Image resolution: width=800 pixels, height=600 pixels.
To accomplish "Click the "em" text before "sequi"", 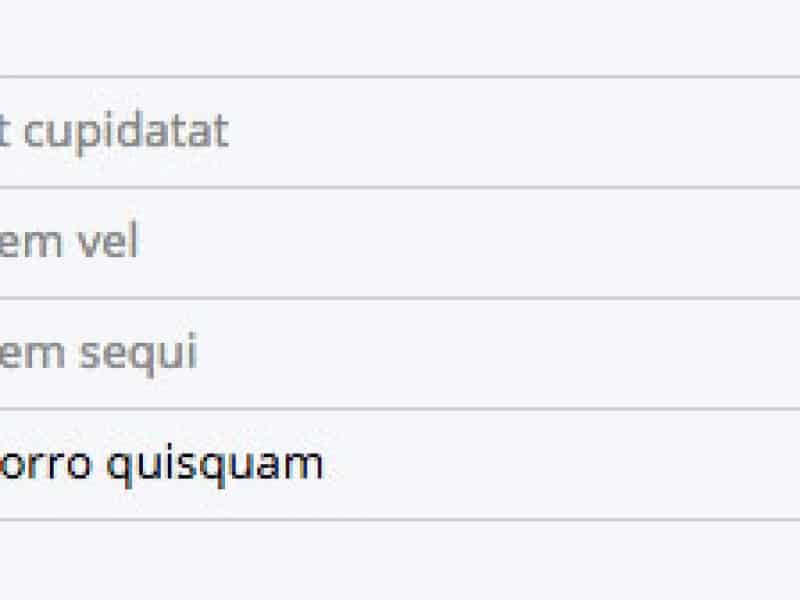I will coord(25,354).
